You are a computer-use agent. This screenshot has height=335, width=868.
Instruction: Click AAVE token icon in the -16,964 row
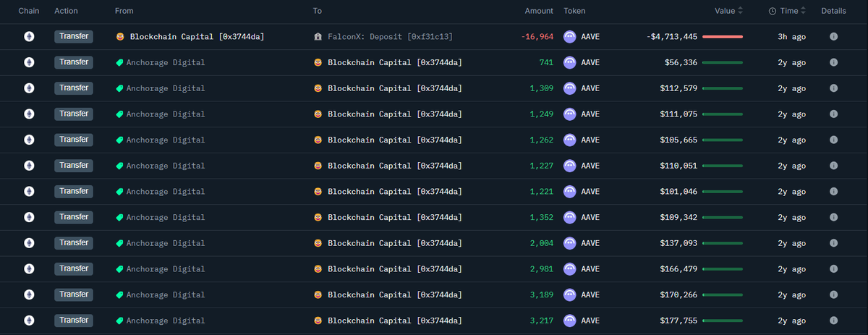point(570,36)
